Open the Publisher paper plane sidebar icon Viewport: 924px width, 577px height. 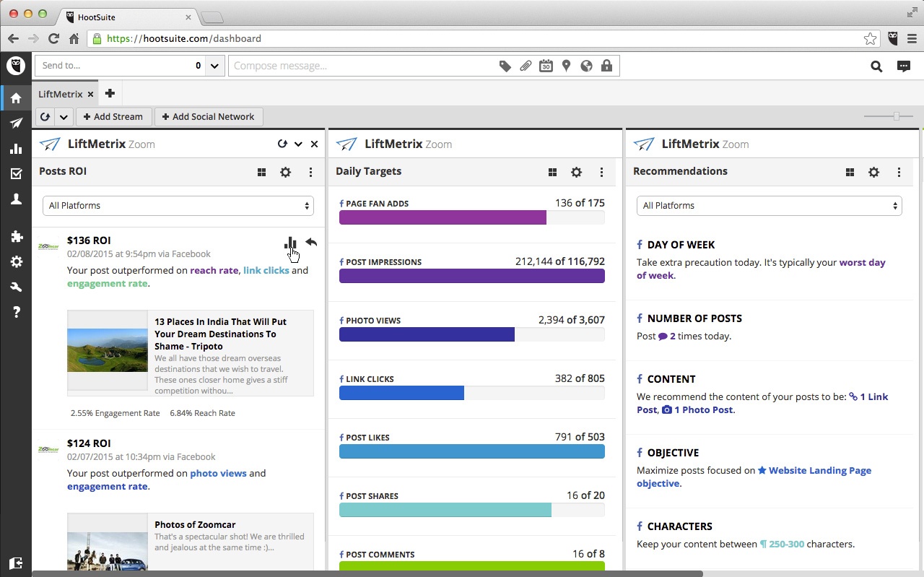(16, 123)
